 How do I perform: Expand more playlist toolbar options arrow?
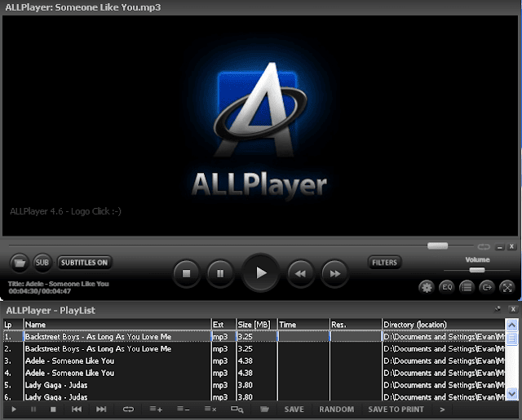click(x=442, y=409)
